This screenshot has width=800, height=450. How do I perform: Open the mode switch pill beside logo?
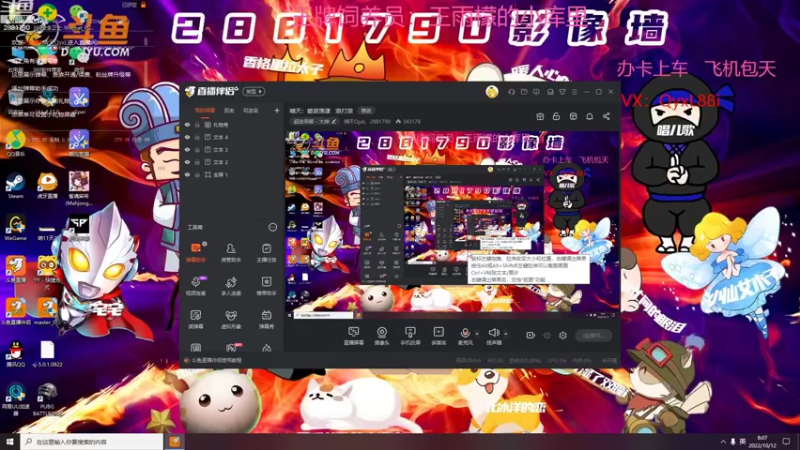click(254, 91)
